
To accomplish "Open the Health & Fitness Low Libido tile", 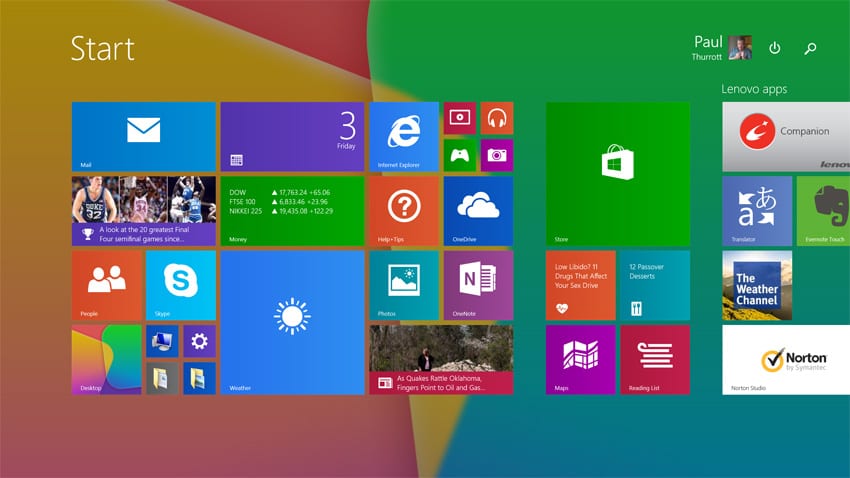I will coord(581,285).
